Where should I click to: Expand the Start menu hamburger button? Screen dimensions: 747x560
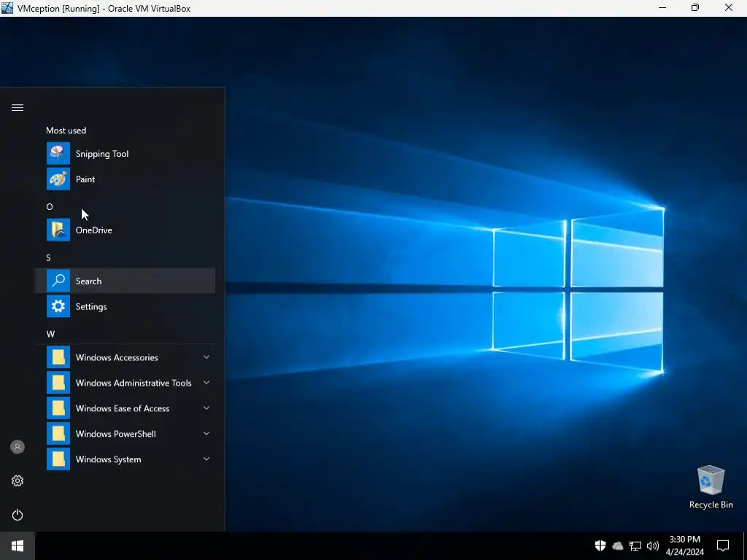click(18, 108)
